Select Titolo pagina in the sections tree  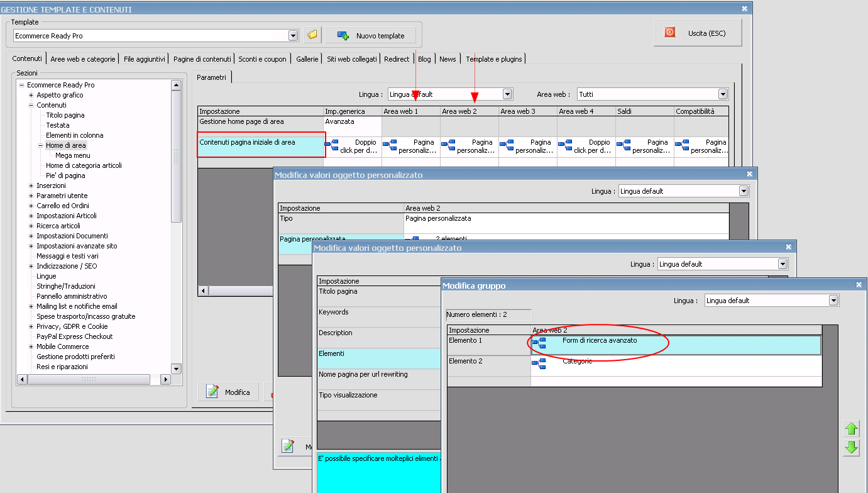pos(65,115)
